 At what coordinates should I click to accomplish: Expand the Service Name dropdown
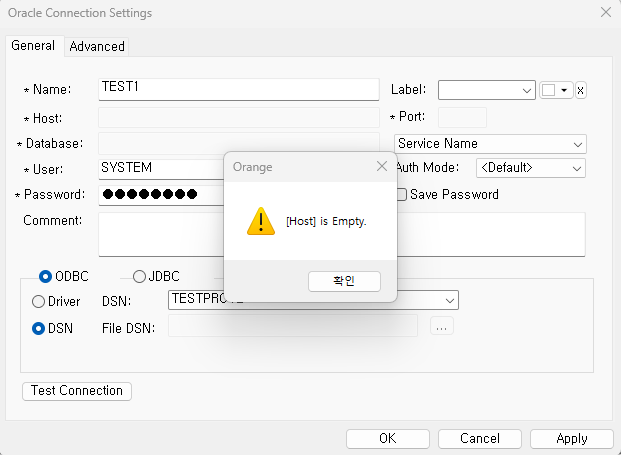(x=578, y=144)
